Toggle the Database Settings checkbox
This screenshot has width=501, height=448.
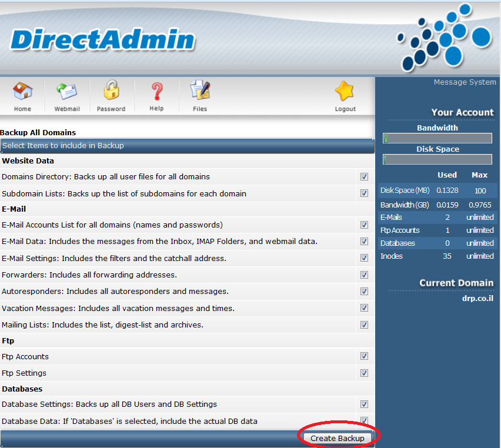point(364,404)
